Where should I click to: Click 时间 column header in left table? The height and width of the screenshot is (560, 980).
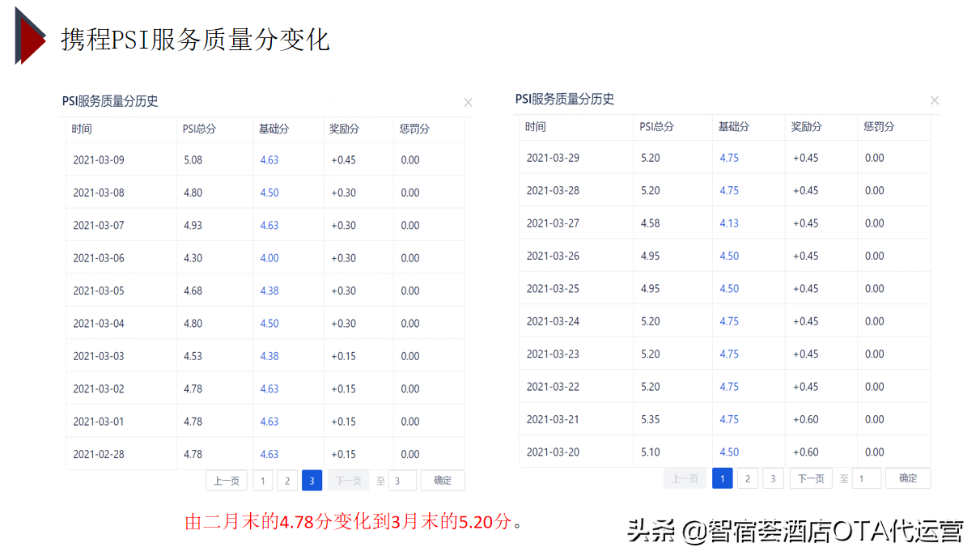82,129
